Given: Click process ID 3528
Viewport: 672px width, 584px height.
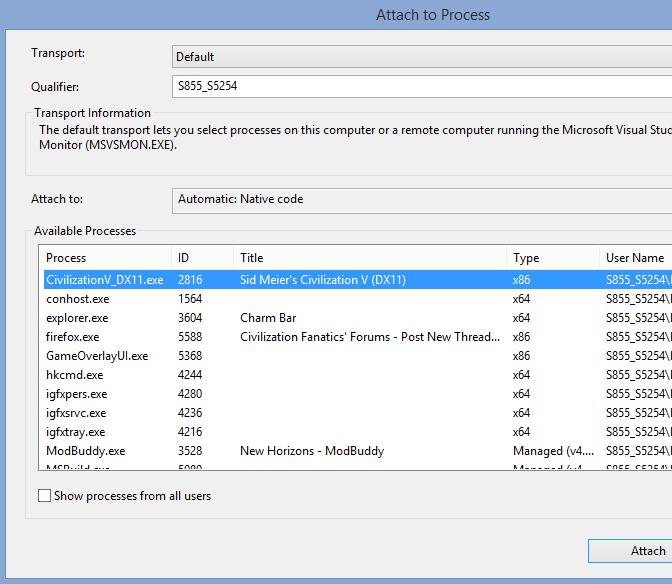Looking at the screenshot, I should point(190,451).
